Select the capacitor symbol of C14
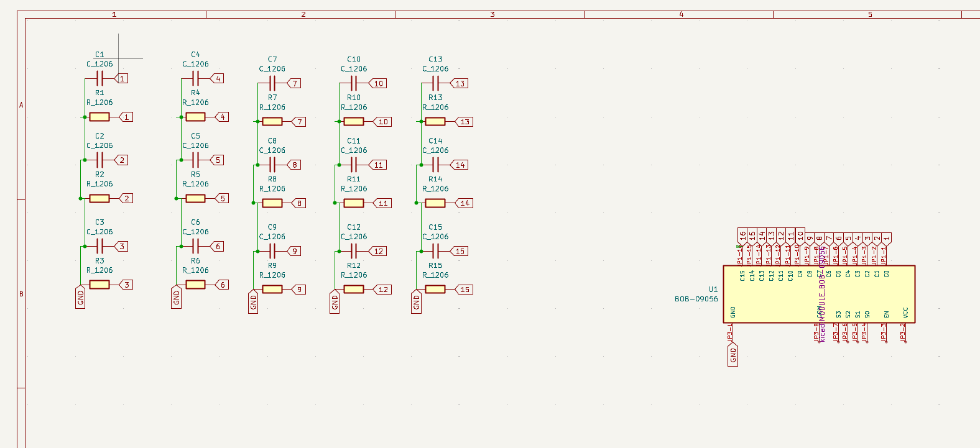This screenshot has height=448, width=980. (435, 165)
